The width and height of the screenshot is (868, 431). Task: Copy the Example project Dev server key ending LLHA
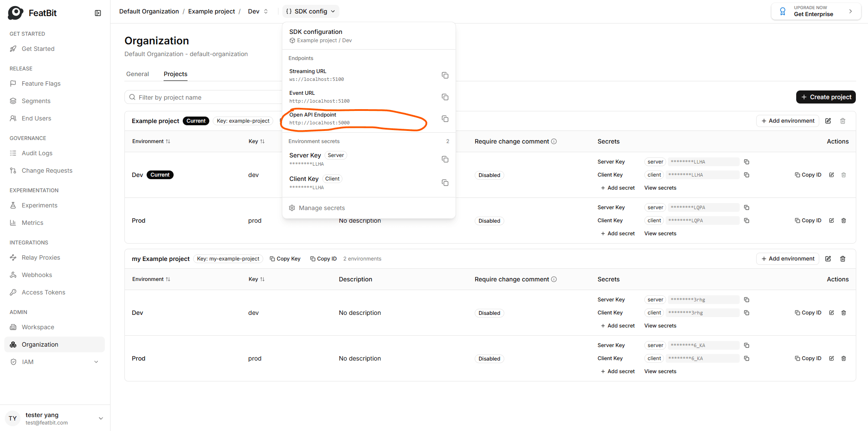[747, 162]
